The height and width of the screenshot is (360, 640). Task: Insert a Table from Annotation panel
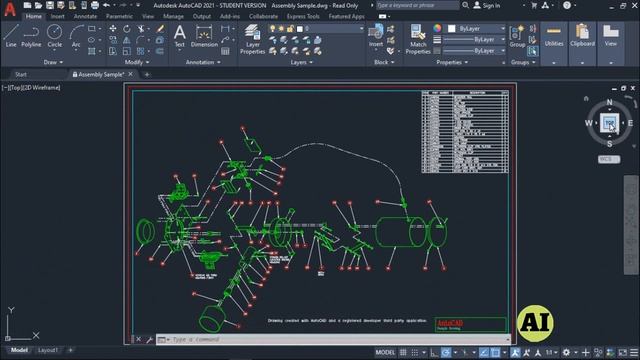click(x=225, y=51)
